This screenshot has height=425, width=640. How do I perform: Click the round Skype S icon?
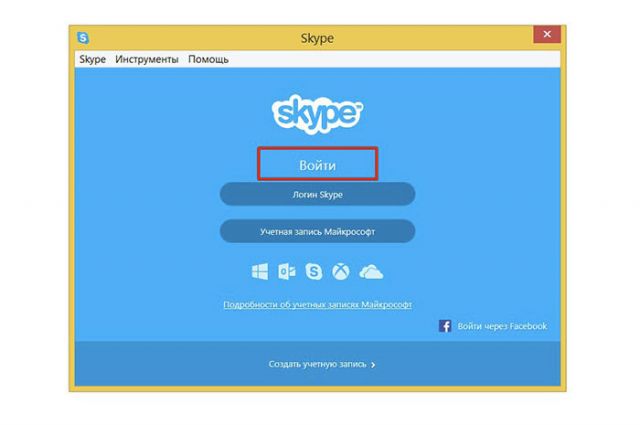coord(313,271)
